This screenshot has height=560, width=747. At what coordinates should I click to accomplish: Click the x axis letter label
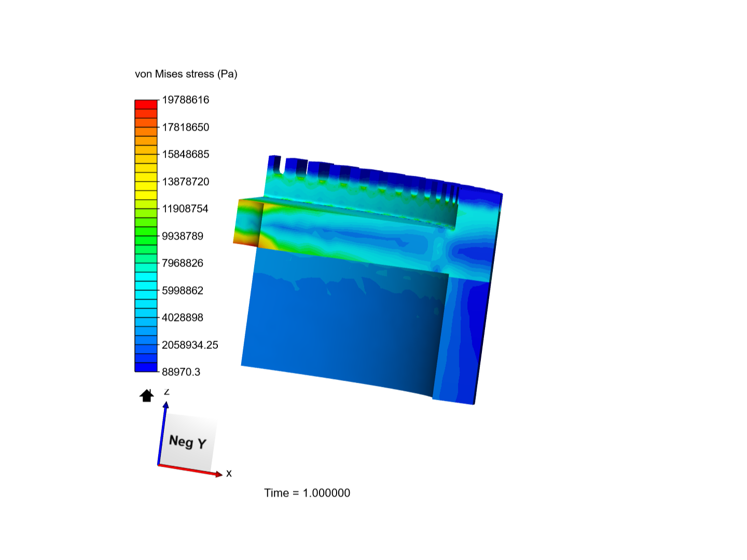[x=229, y=473]
